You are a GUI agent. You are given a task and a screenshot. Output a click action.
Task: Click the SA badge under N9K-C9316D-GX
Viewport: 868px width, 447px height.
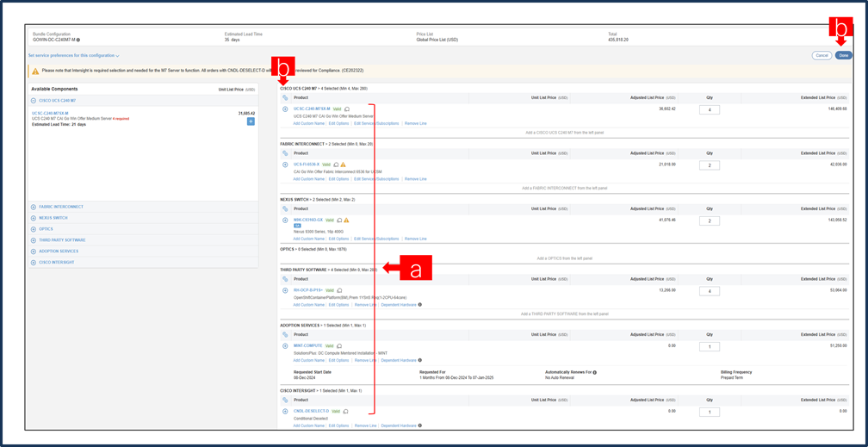(297, 226)
